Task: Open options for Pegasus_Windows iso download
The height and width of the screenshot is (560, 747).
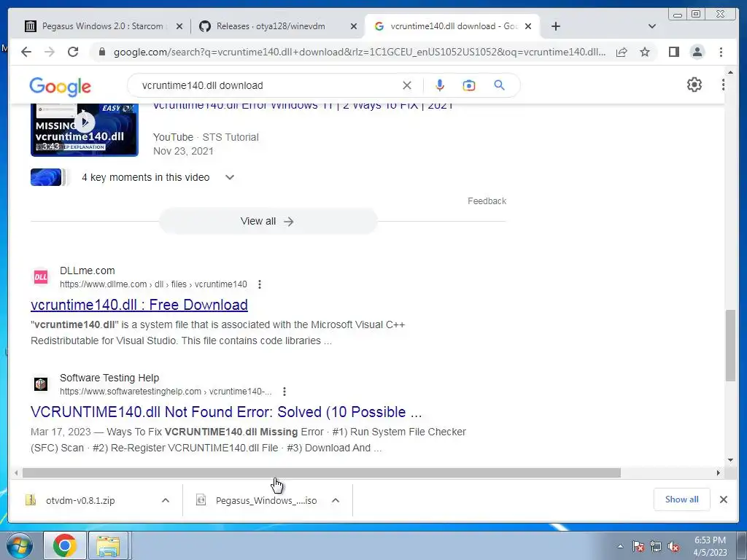Action: (x=336, y=500)
